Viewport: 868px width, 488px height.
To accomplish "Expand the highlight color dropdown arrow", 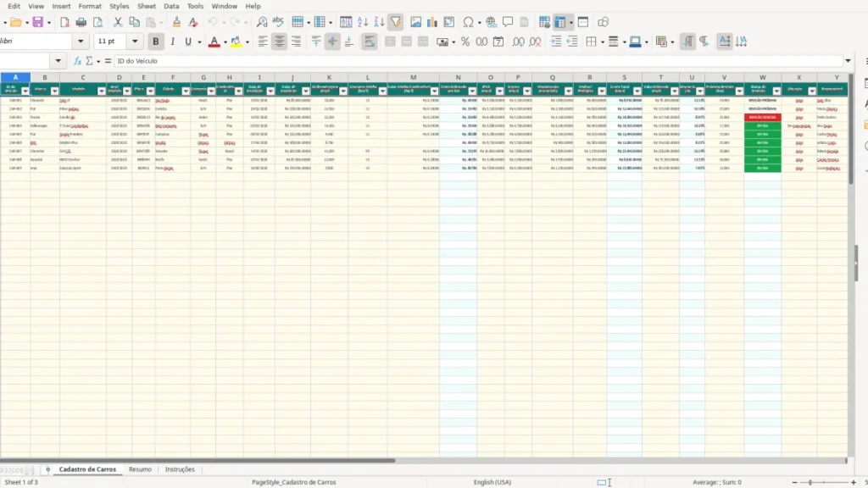I will pos(247,42).
